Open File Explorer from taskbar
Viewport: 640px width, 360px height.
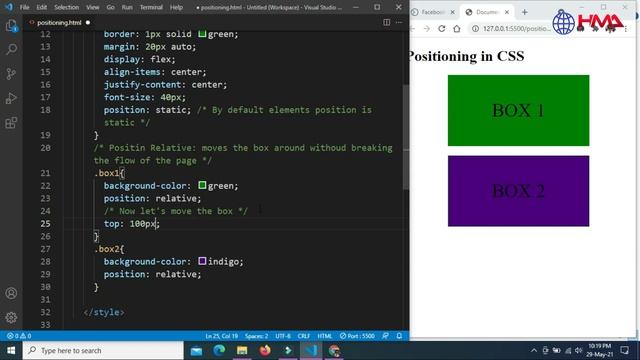coord(242,351)
